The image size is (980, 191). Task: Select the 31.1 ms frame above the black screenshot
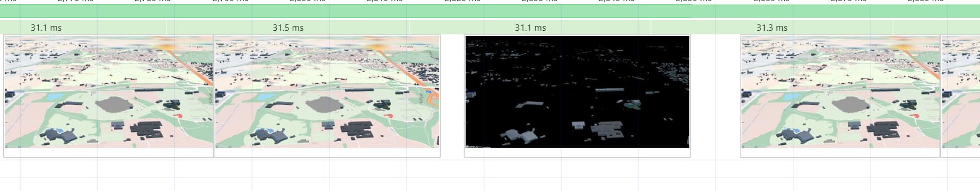point(530,28)
